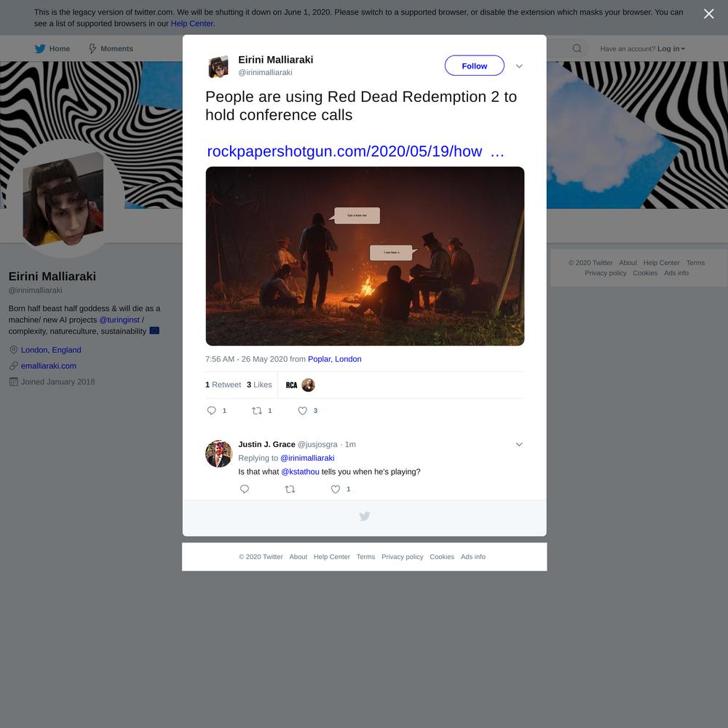Open Ads info in the bottom footer
This screenshot has width=728, height=728.
click(x=472, y=557)
